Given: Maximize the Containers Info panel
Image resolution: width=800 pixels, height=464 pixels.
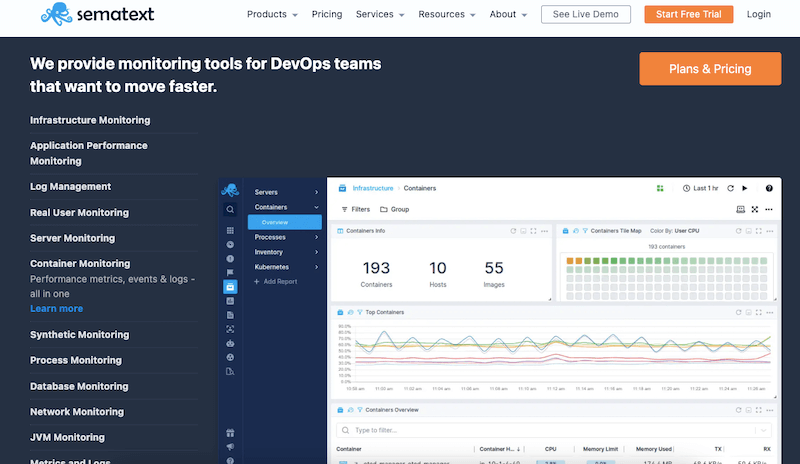Looking at the screenshot, I should tap(533, 231).
